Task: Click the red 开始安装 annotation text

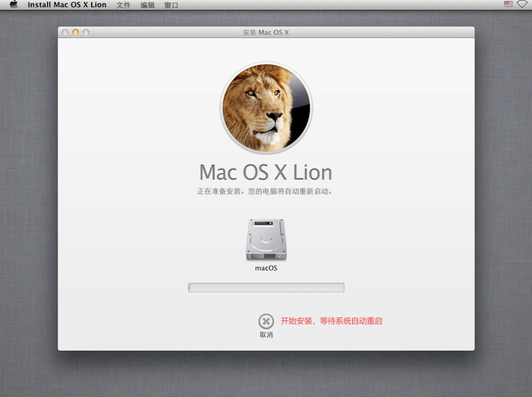Action: 331,321
